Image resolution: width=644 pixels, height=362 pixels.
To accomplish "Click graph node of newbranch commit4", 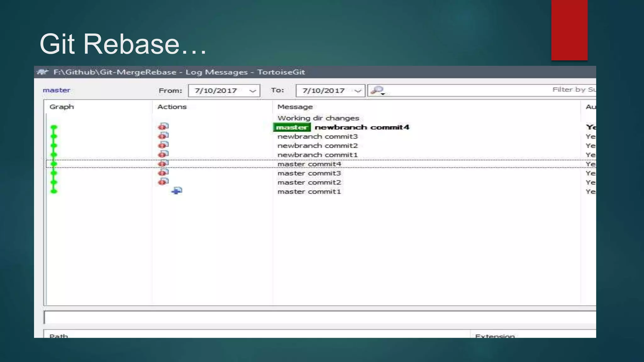I will click(54, 127).
